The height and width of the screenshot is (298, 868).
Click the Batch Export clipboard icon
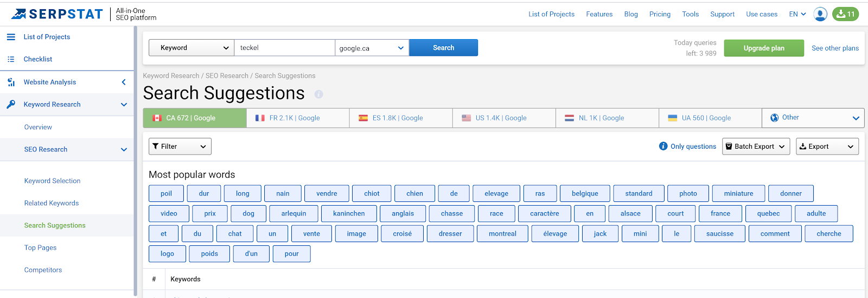pyautogui.click(x=729, y=147)
